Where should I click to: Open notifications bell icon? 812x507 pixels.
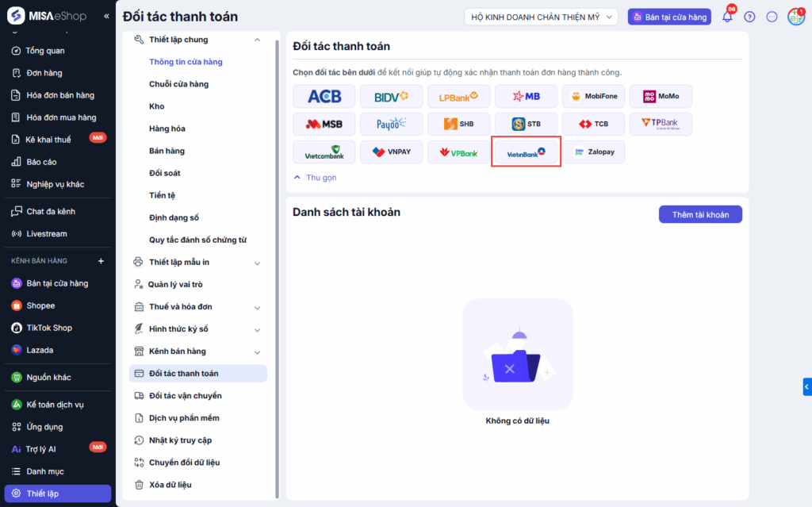(728, 17)
